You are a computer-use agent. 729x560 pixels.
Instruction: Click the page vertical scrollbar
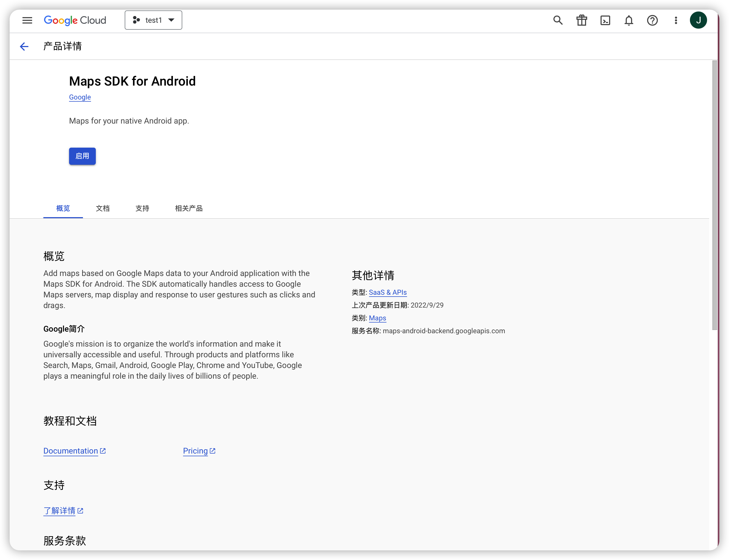click(x=714, y=195)
